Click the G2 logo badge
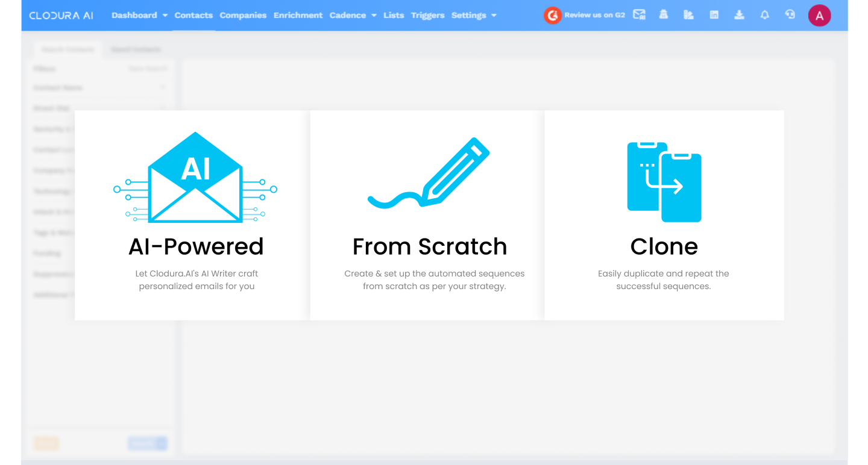The image size is (868, 465). (552, 15)
